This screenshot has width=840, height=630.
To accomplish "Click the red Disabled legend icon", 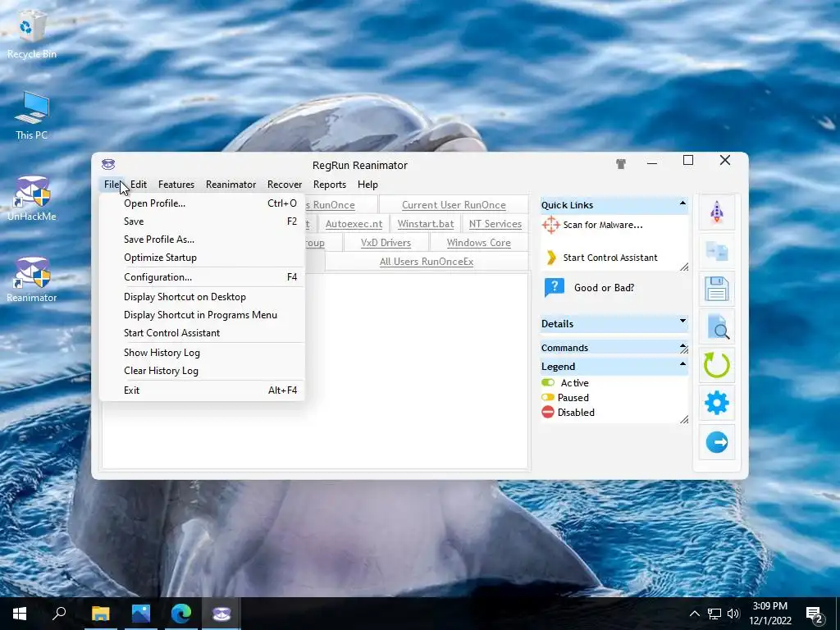I will 547,412.
